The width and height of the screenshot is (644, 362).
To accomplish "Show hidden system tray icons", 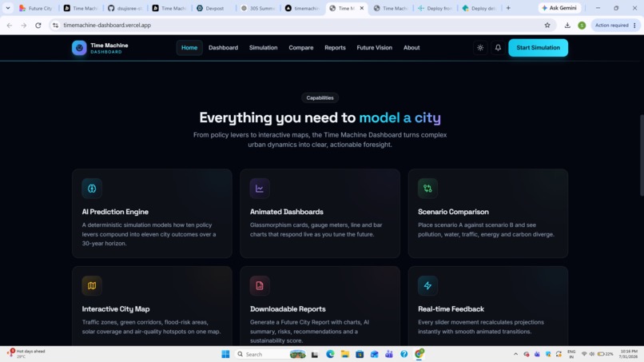I will pos(515,354).
